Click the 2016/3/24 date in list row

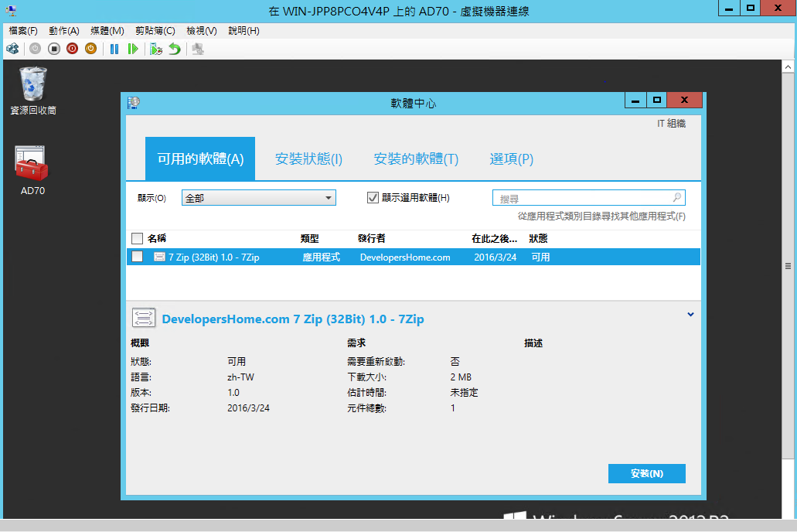point(495,257)
